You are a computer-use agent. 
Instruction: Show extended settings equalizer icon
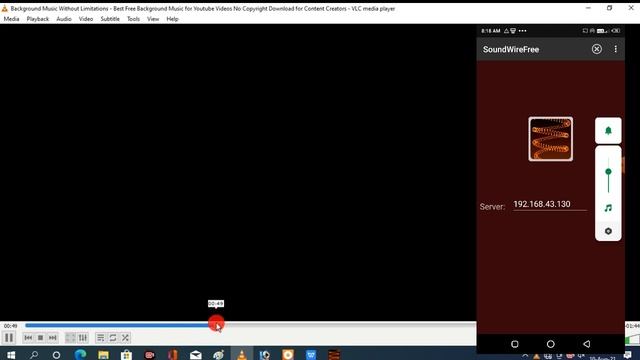point(83,338)
